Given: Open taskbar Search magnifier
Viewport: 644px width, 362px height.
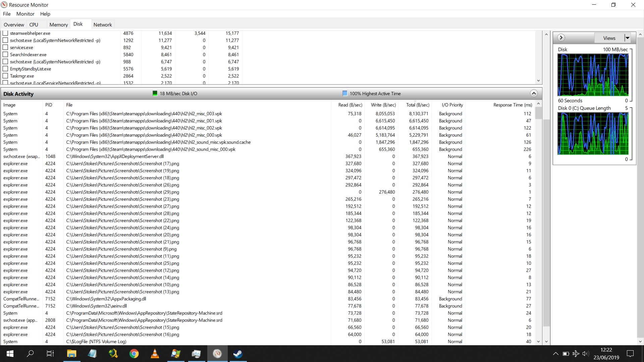Looking at the screenshot, I should click(30, 354).
